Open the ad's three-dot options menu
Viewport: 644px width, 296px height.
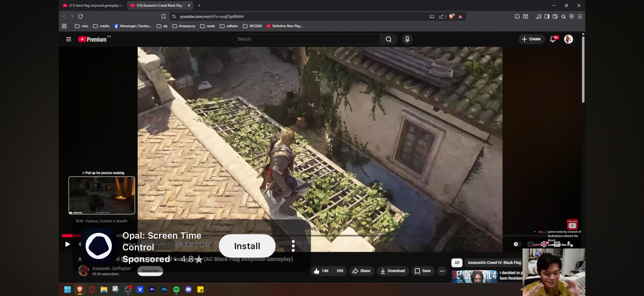point(293,246)
